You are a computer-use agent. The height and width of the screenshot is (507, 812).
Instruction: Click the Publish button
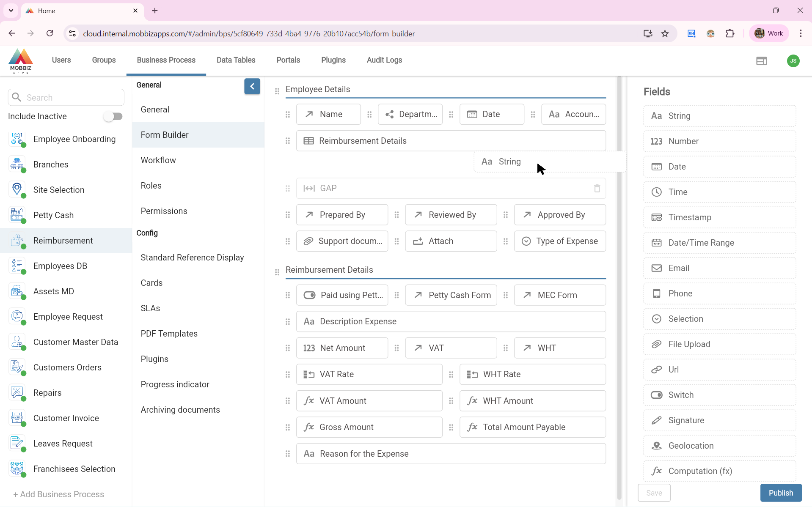[780, 493]
